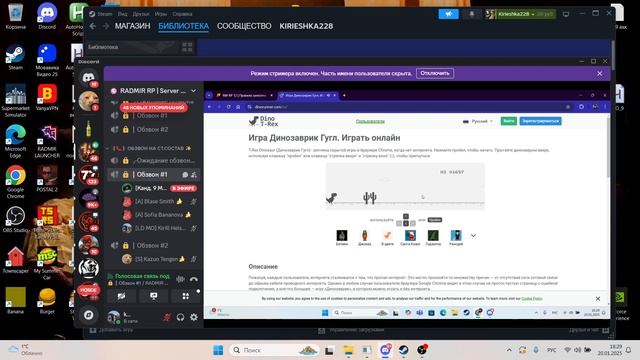Viewport: 640px width, 360px height.
Task: Open Steam 'МАГАЗИН' tab
Action: tap(132, 26)
